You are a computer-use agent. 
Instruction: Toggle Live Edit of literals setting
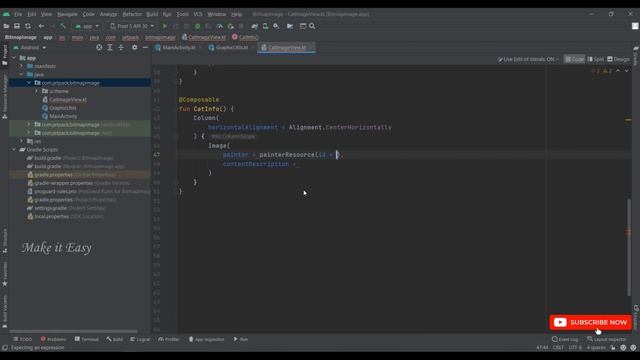[528, 59]
